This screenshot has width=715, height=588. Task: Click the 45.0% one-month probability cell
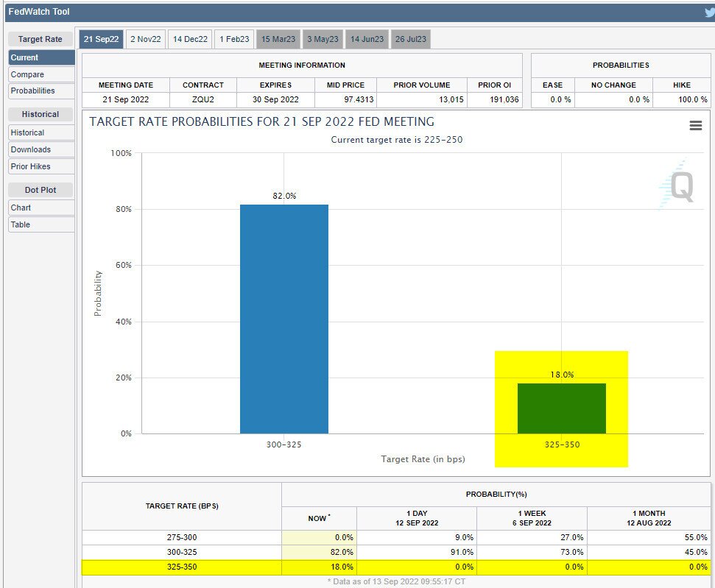649,552
